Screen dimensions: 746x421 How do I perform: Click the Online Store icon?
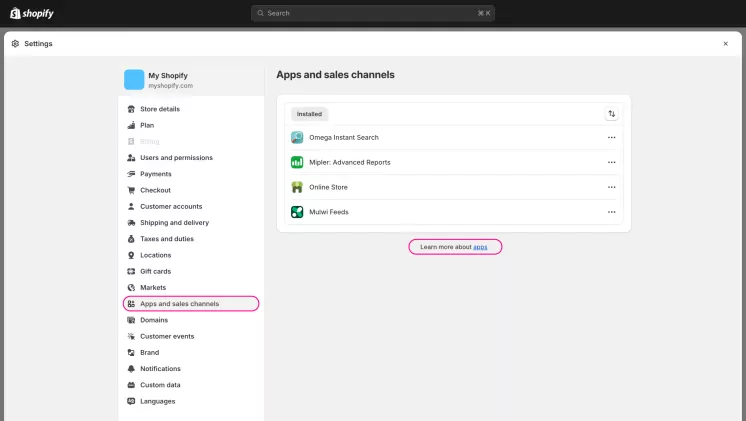click(x=297, y=187)
